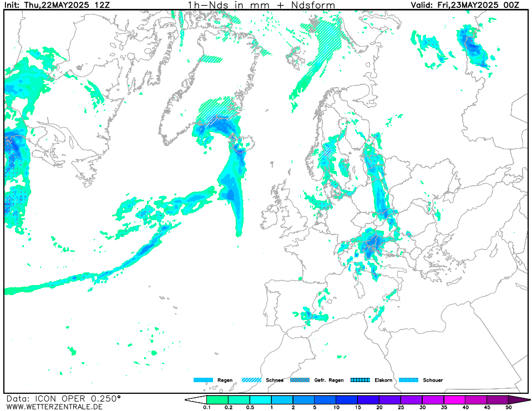Click the color bar segment between 30 and 35
This screenshot has height=411, width=532.
click(433, 400)
